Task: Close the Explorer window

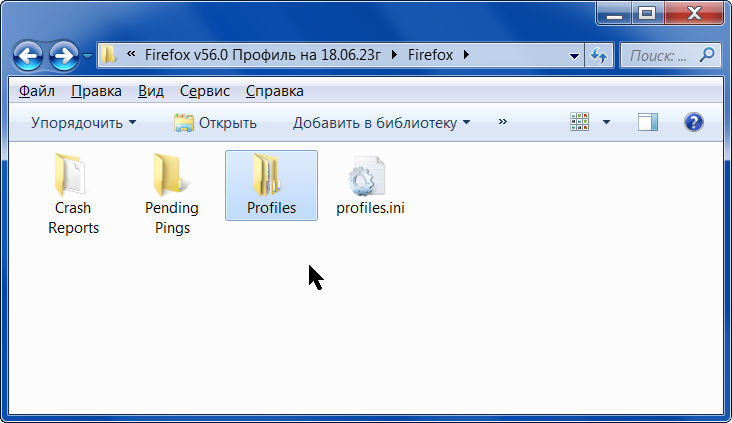Action: coord(694,13)
